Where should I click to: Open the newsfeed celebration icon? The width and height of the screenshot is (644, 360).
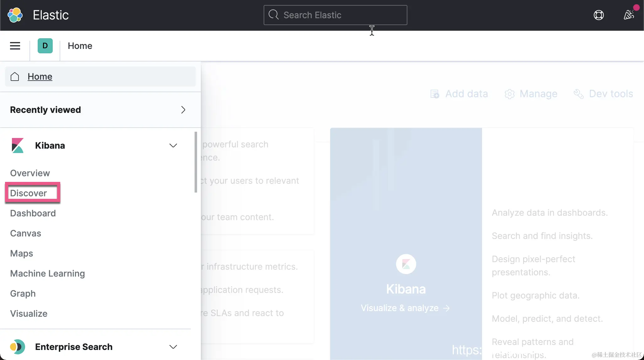click(x=629, y=15)
